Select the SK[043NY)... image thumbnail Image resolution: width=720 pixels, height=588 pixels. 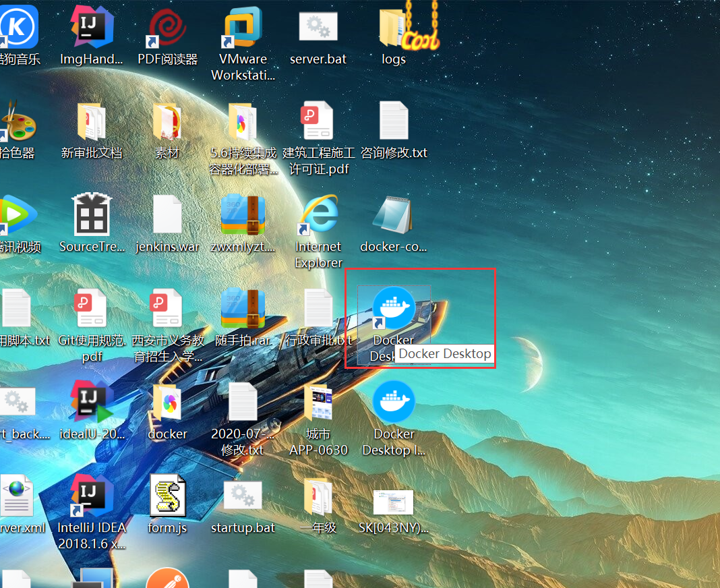394,502
